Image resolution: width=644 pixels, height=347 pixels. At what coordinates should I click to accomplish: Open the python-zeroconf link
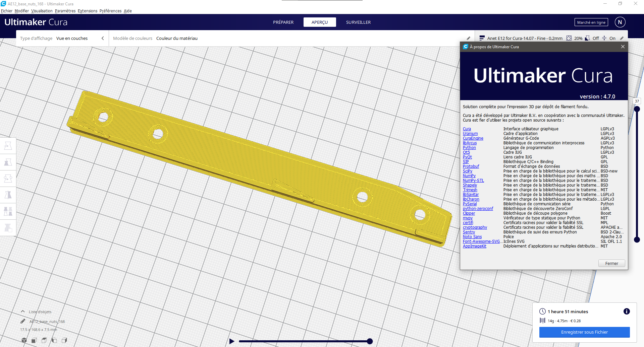(x=478, y=209)
